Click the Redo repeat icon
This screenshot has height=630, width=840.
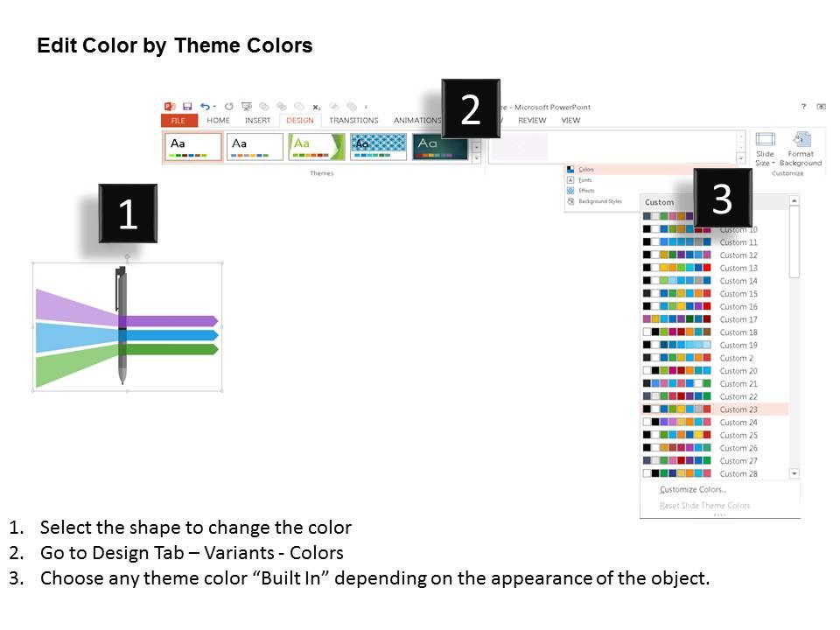228,107
